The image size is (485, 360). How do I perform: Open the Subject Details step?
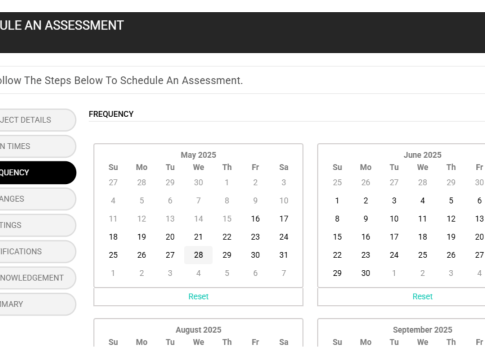click(x=35, y=120)
